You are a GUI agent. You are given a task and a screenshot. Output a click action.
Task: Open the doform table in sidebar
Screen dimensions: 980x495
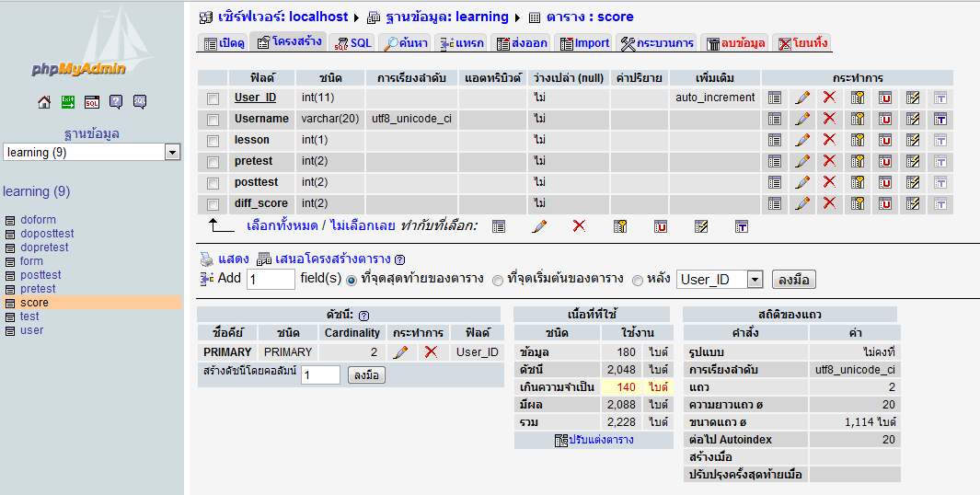pos(38,220)
